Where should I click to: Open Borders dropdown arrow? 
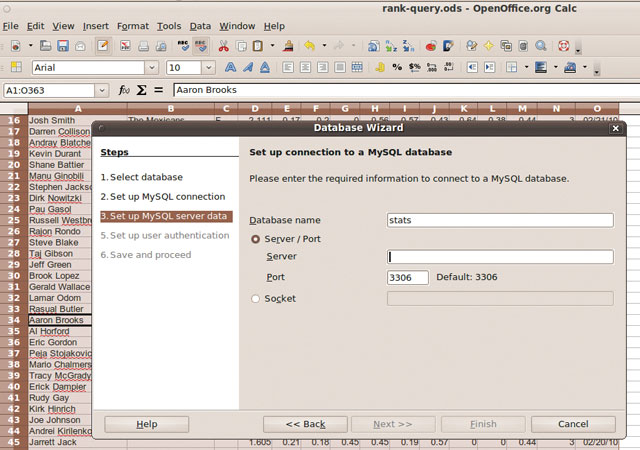pos(527,67)
